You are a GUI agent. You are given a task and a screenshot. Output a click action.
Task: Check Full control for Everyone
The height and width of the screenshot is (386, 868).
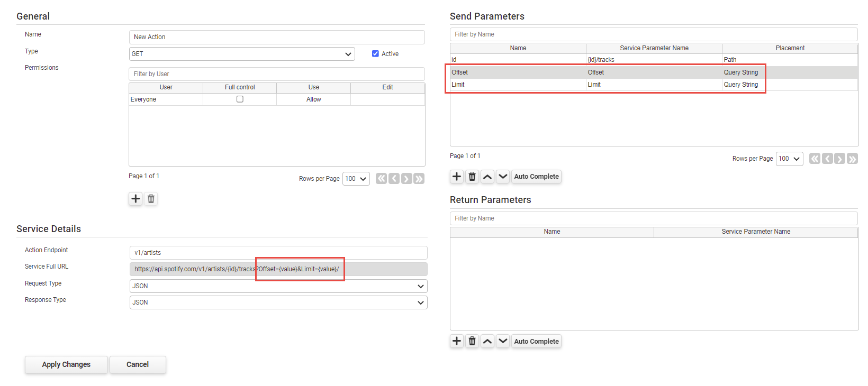point(240,99)
